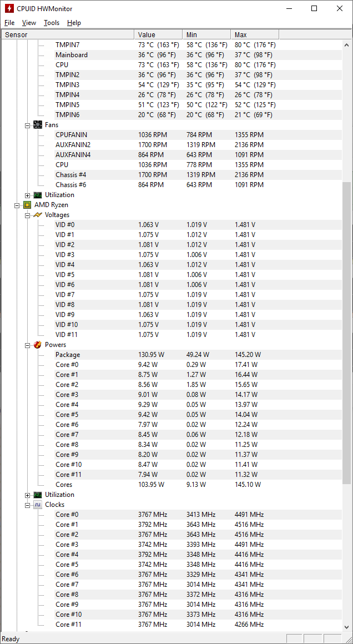Click the Voltages lightning icon
353x644 pixels.
(38, 215)
